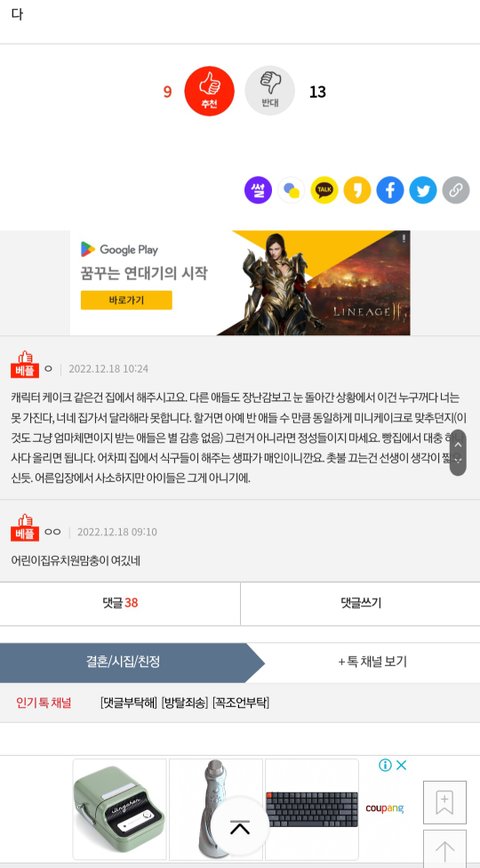480x868 pixels.
Task: Select the 결혼/시집/친정 channel tab
Action: [123, 662]
